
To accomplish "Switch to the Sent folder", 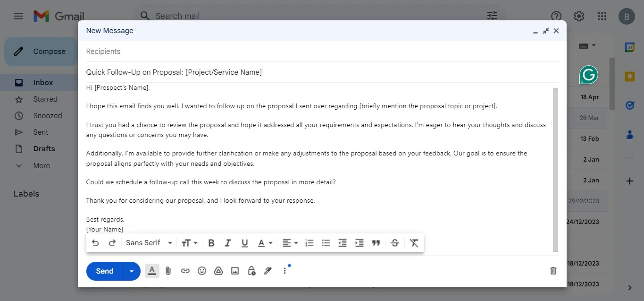I will click(40, 132).
